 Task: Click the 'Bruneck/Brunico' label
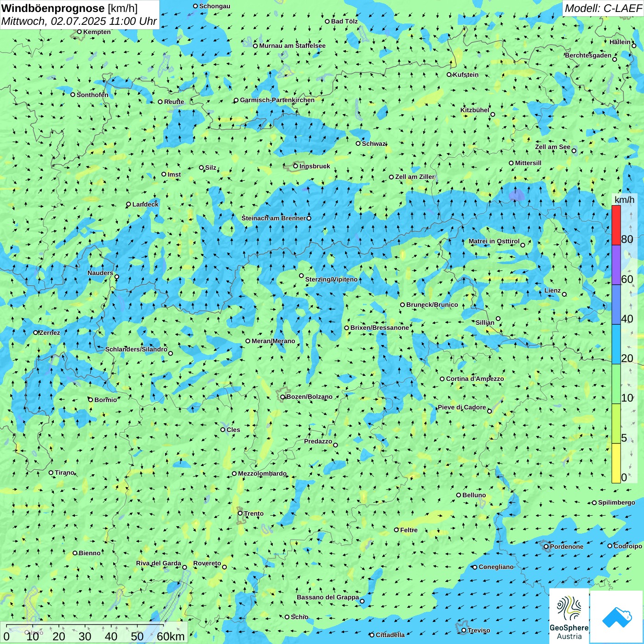click(x=432, y=305)
